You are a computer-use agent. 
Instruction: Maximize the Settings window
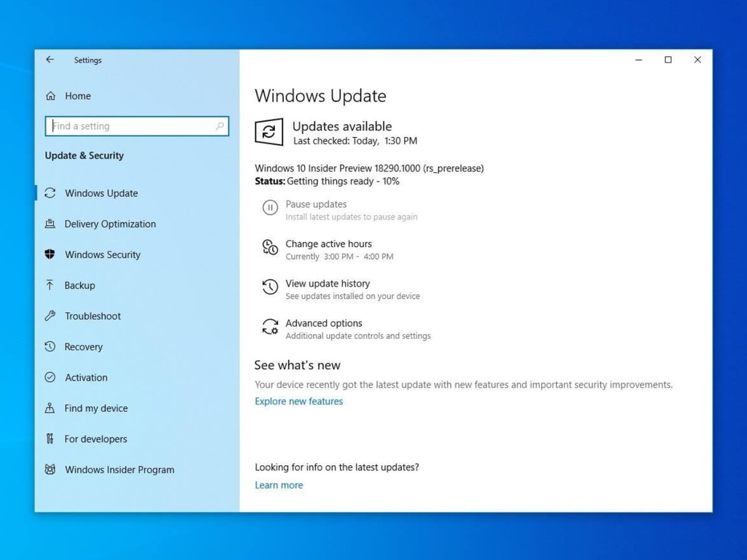668,60
